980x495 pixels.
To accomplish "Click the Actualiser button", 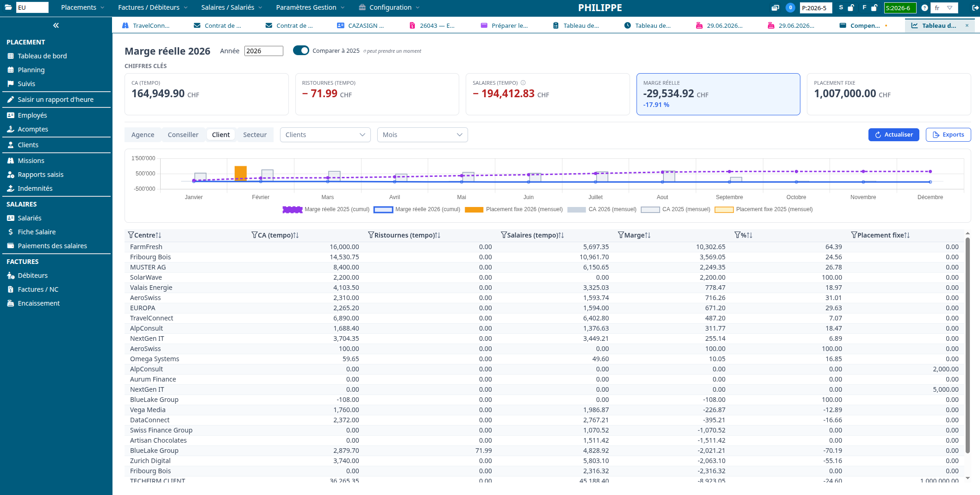I will (x=893, y=135).
